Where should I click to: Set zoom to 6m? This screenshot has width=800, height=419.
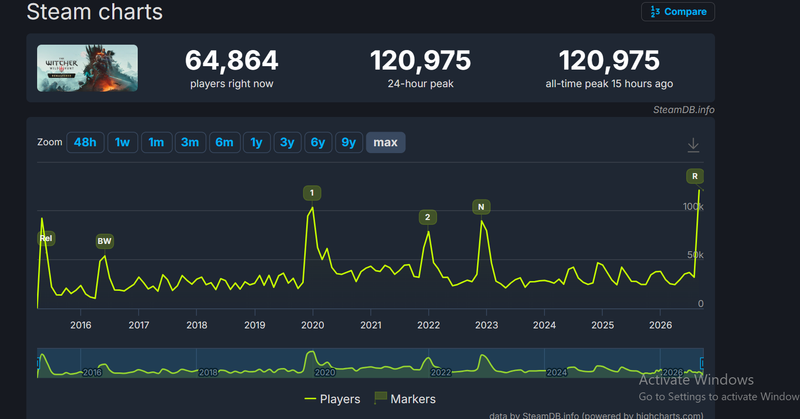click(224, 142)
